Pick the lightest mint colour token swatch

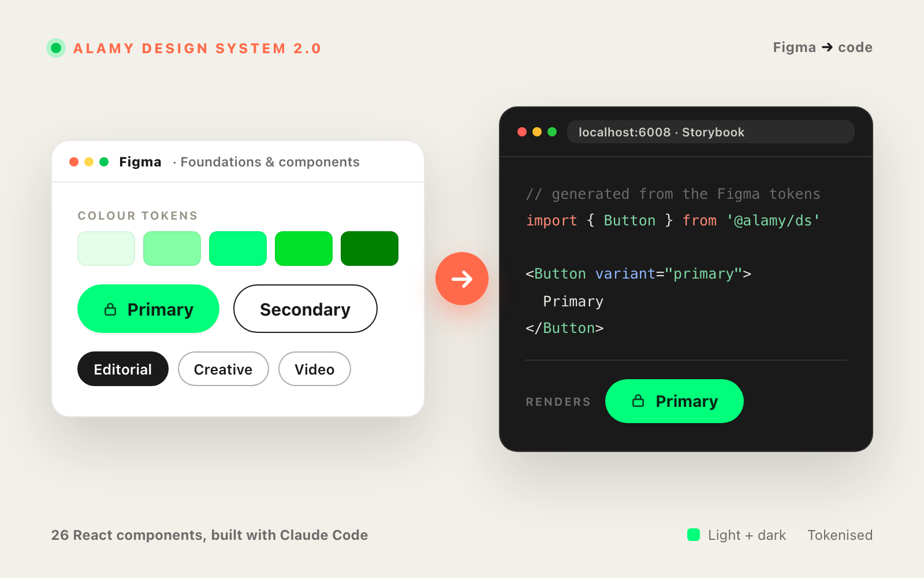pyautogui.click(x=106, y=249)
